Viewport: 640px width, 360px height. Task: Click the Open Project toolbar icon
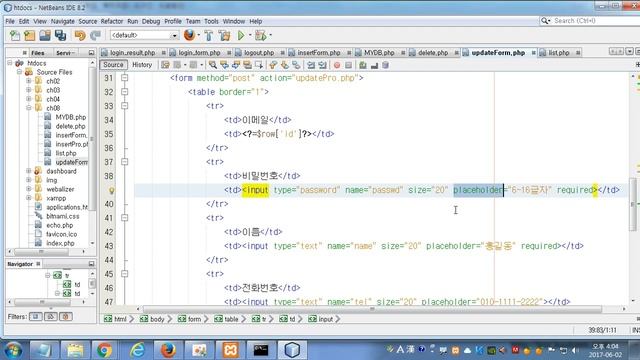tap(45, 36)
